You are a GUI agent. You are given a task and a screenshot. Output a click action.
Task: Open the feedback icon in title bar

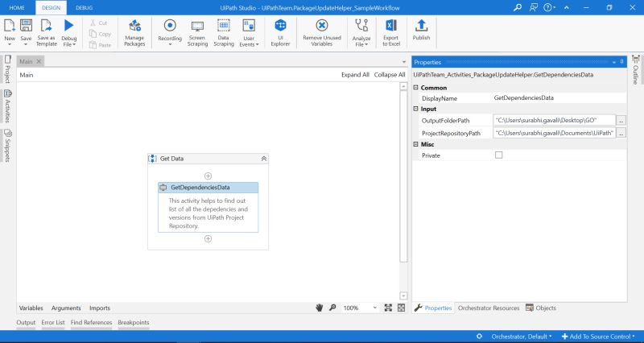533,7
